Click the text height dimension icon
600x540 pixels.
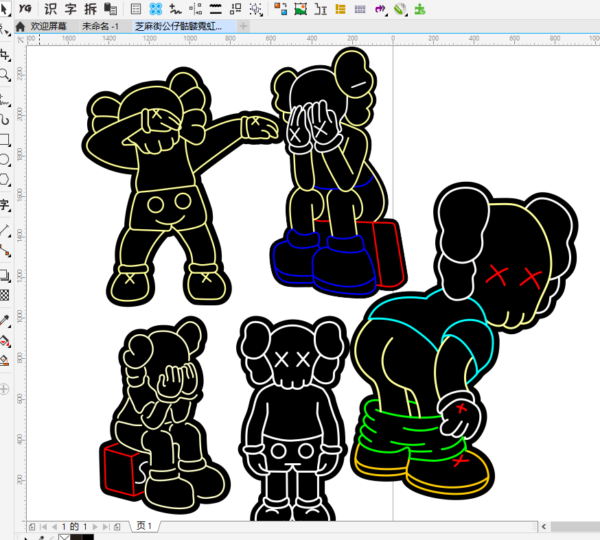pyautogui.click(x=320, y=8)
